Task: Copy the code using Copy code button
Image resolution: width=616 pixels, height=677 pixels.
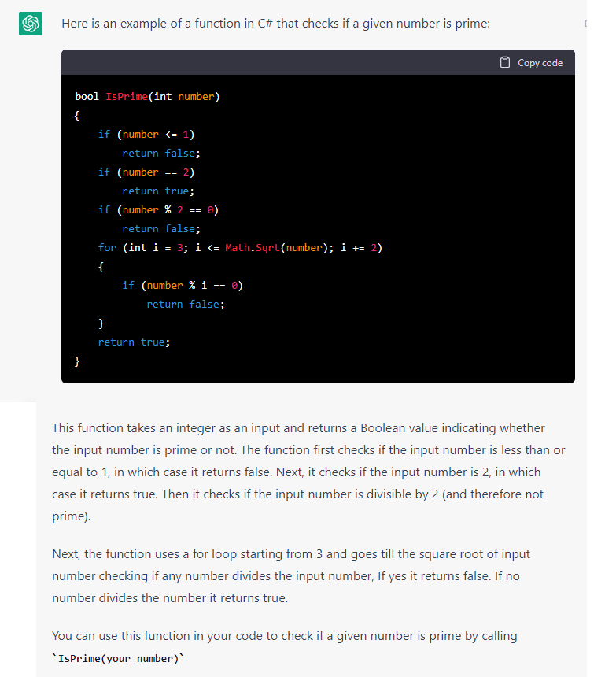Action: coord(531,63)
